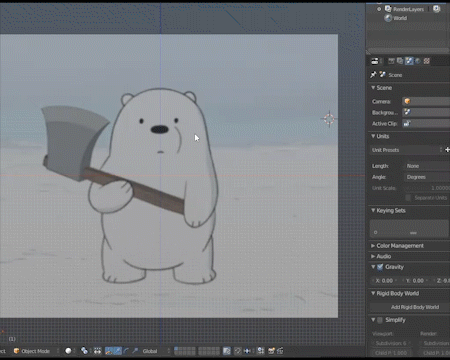Click the Viewport Child Particles field
Image resolution: width=450 pixels, height=360 pixels.
(391, 353)
